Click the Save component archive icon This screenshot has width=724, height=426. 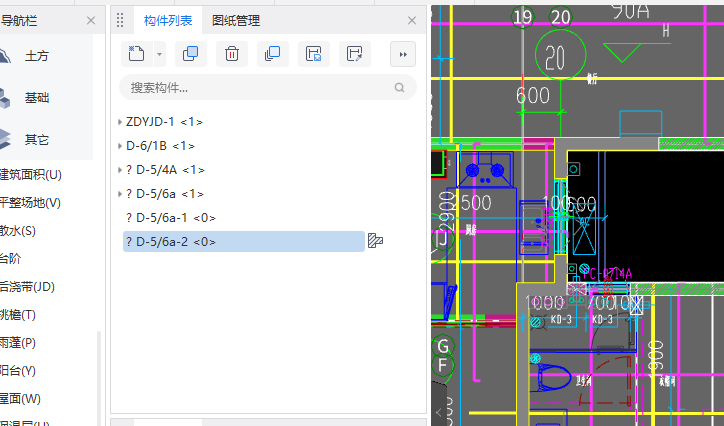click(314, 54)
